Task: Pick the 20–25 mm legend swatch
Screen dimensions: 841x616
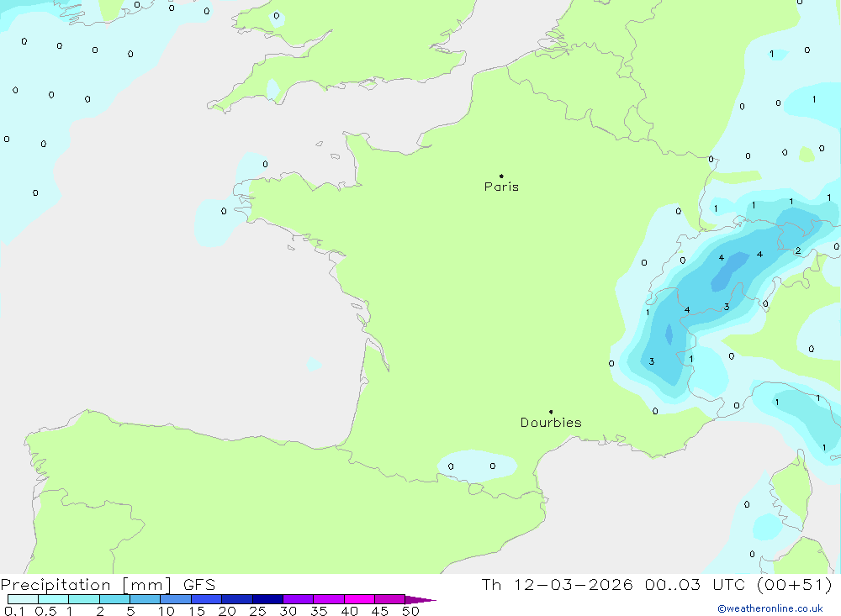Action: coord(237,599)
